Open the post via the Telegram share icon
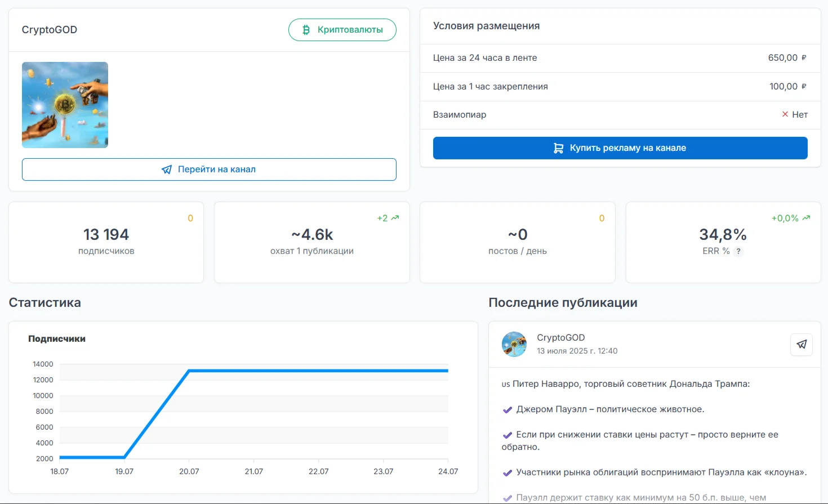This screenshot has width=828, height=504. pyautogui.click(x=802, y=344)
